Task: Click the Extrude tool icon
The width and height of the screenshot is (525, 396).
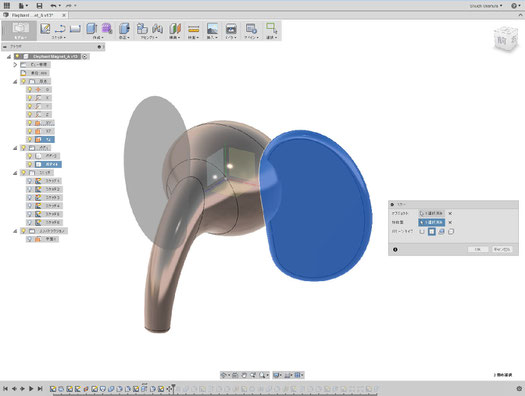Action: click(91, 28)
